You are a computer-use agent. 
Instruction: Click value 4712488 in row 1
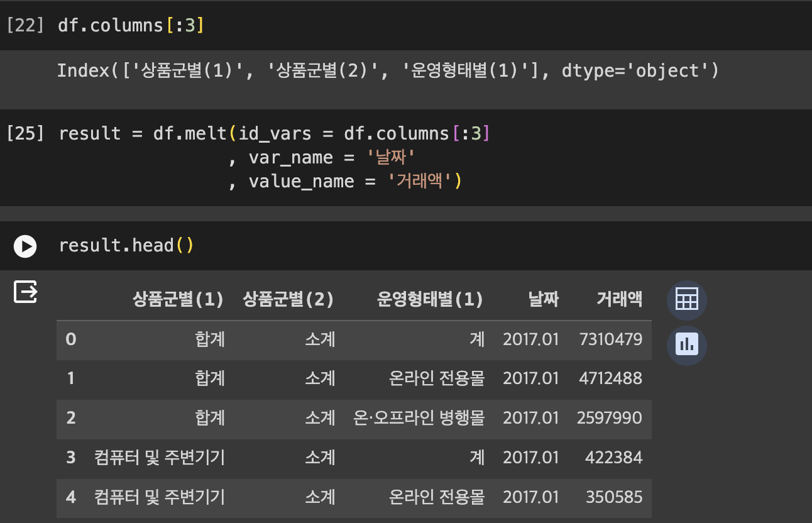click(x=611, y=378)
